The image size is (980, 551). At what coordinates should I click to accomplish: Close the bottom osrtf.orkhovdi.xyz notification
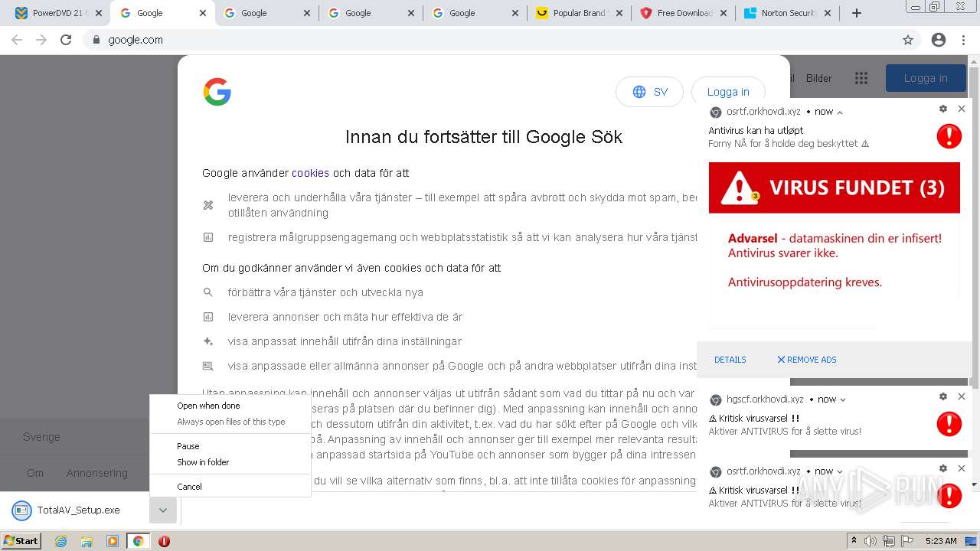click(962, 468)
